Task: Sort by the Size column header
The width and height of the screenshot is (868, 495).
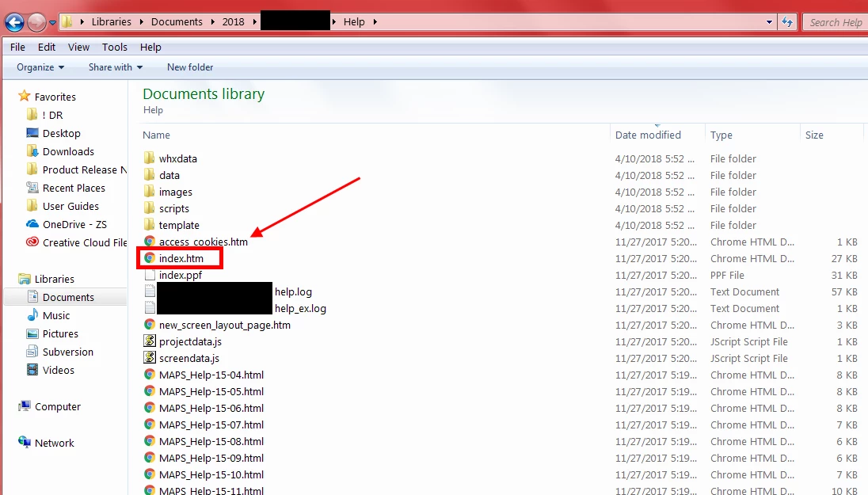Action: [814, 135]
